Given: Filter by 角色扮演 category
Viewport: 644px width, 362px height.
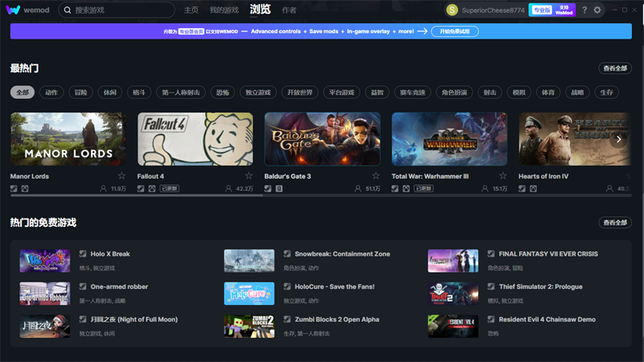Looking at the screenshot, I should coord(454,93).
